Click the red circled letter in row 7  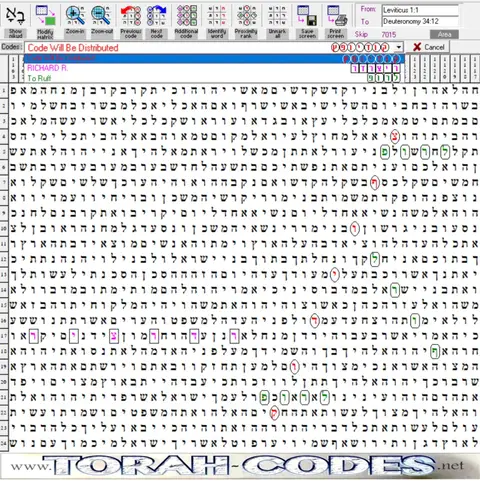click(x=374, y=182)
